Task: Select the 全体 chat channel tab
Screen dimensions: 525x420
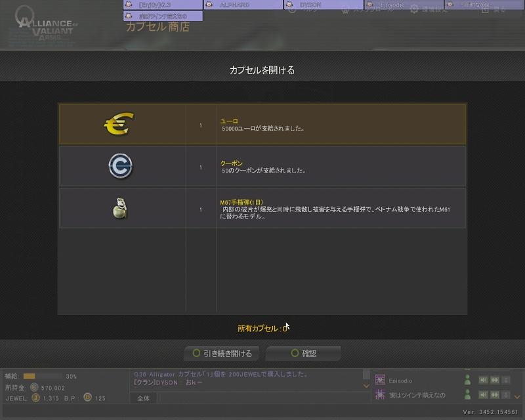Action: point(143,398)
